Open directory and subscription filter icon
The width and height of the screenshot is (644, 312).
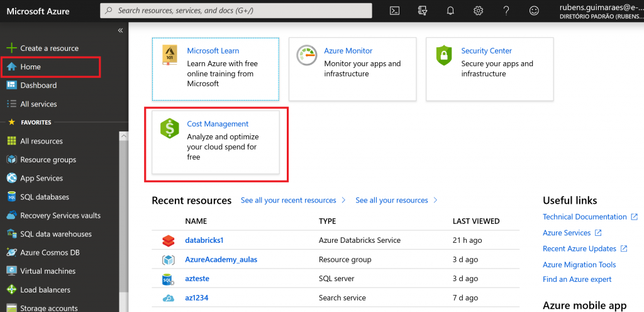[423, 11]
